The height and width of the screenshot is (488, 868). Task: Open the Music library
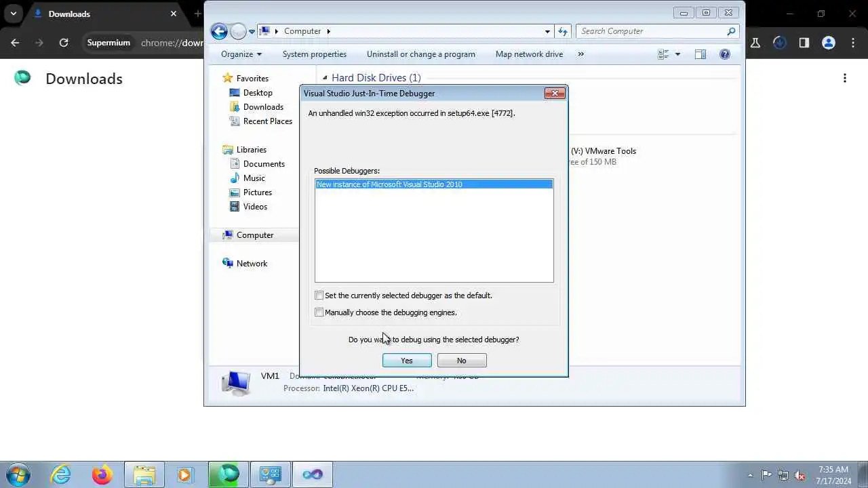coord(254,178)
